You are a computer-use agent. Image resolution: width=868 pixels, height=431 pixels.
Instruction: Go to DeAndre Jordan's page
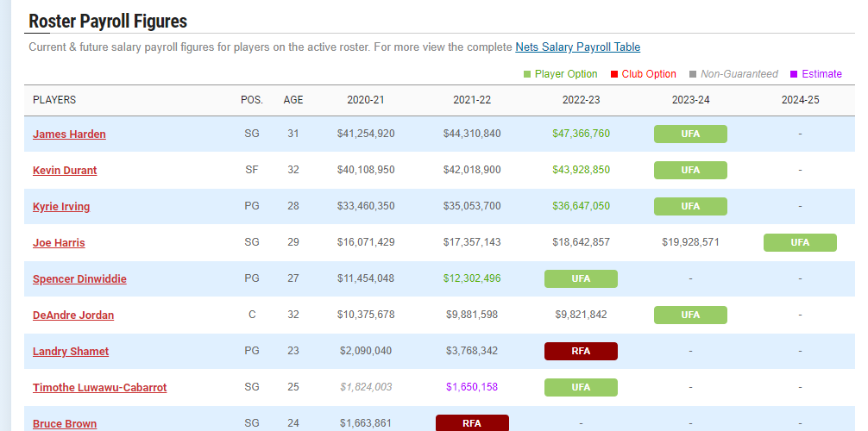[x=73, y=315]
